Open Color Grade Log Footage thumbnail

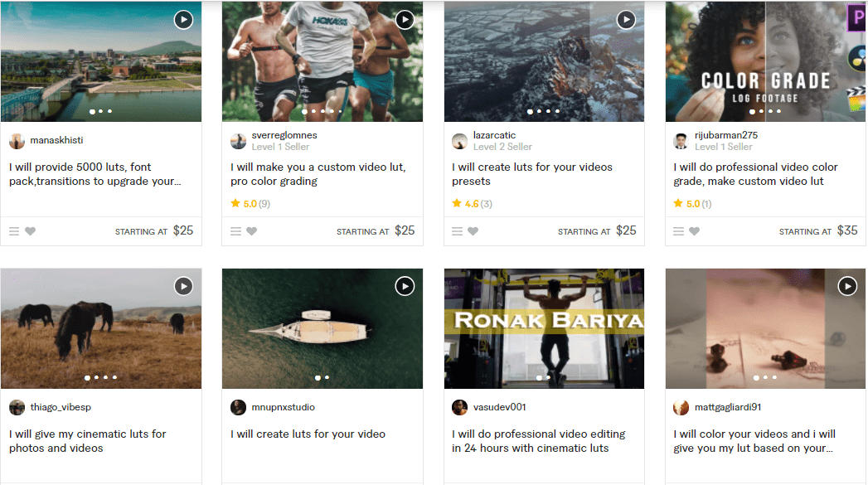pyautogui.click(x=765, y=61)
